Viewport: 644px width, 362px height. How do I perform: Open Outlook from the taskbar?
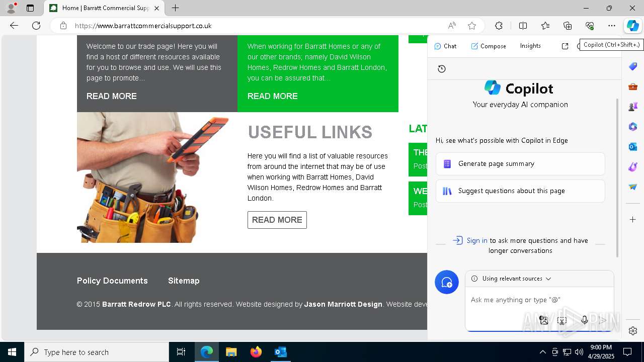[280, 352]
